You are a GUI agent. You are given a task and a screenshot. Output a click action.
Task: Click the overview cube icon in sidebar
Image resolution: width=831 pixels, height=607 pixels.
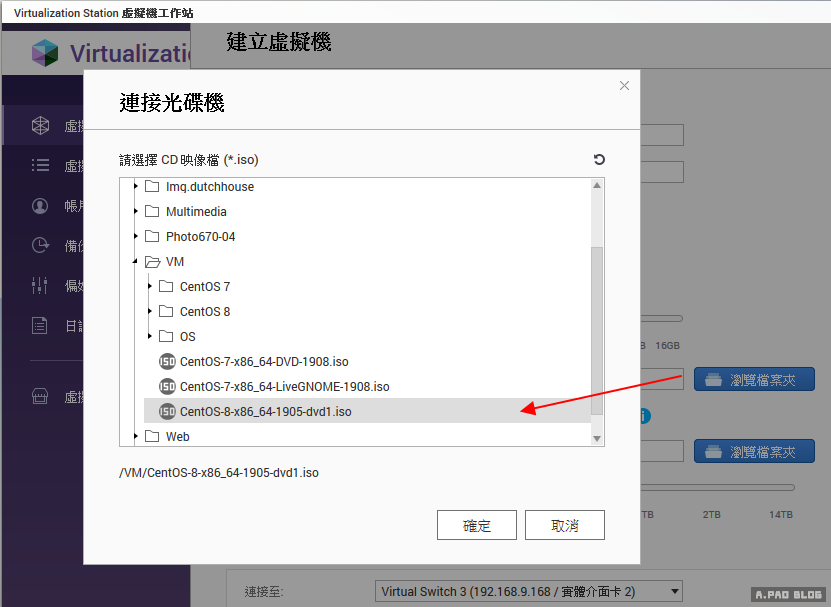40,126
